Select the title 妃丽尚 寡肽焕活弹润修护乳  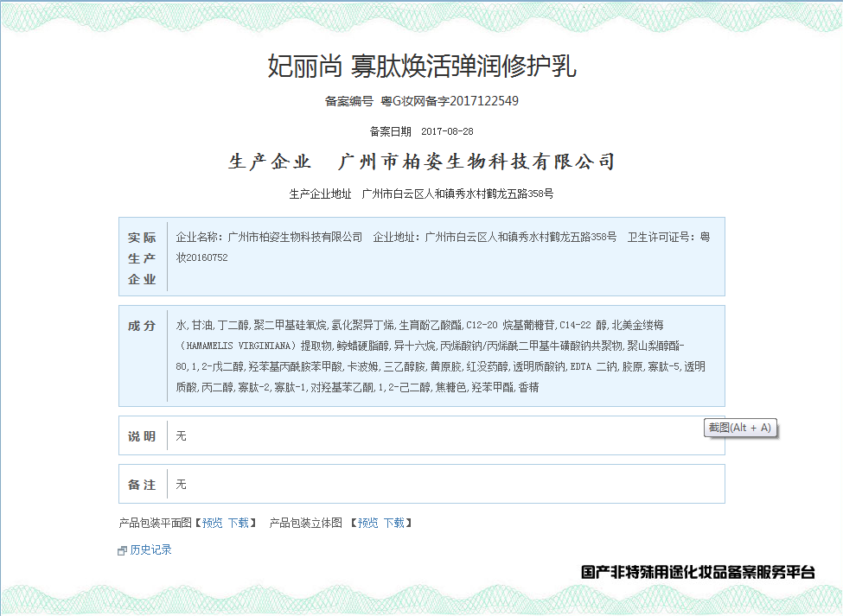422,66
